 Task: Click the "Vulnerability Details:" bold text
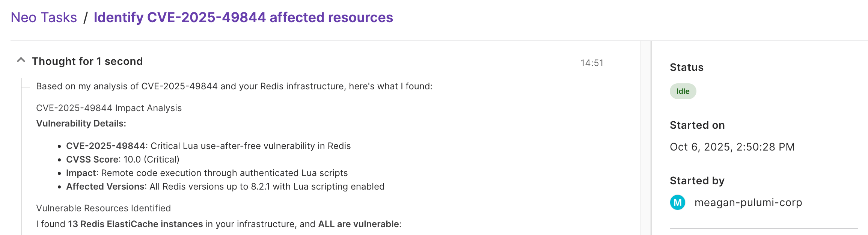(x=81, y=124)
